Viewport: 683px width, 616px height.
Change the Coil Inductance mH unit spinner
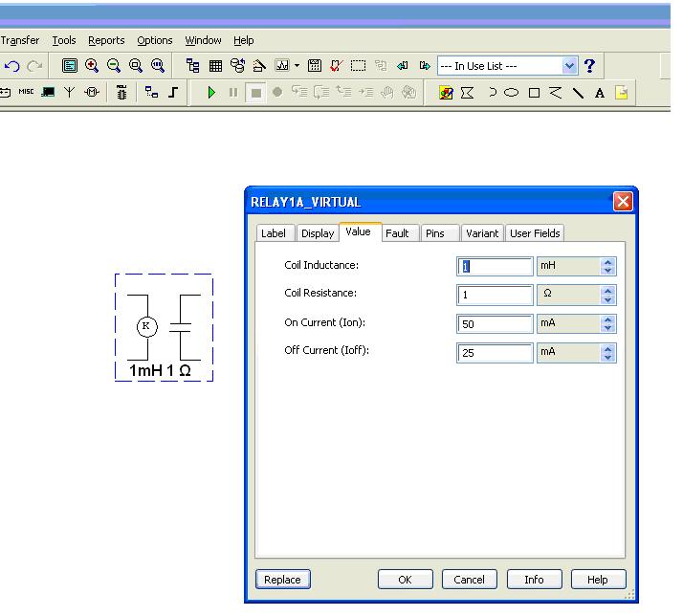[608, 266]
